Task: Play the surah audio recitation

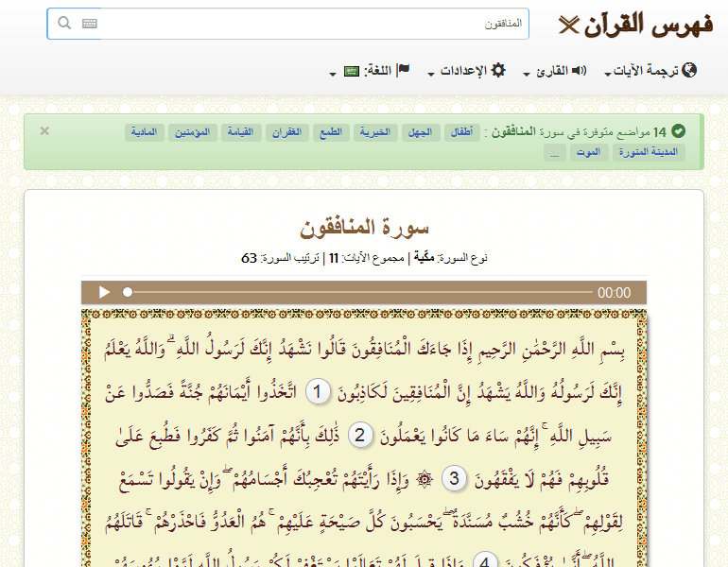Action: click(105, 293)
